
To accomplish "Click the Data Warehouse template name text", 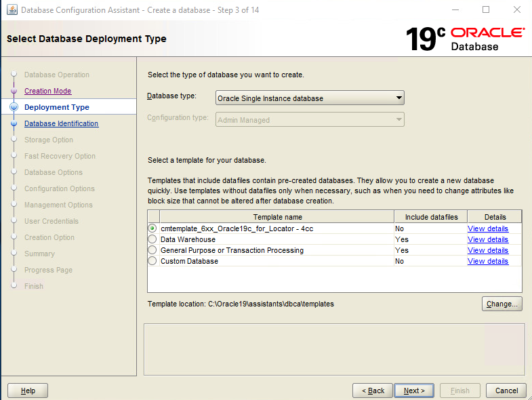I will (x=188, y=239).
